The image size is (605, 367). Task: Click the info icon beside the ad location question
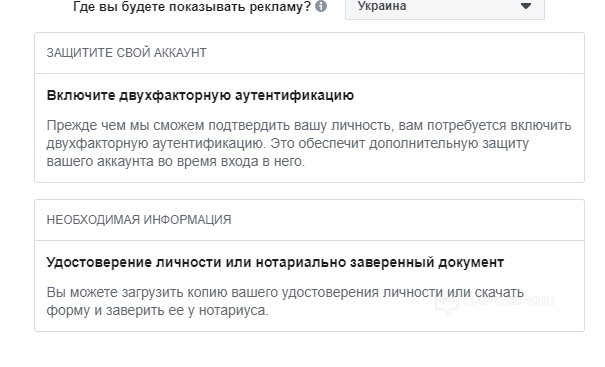[321, 6]
